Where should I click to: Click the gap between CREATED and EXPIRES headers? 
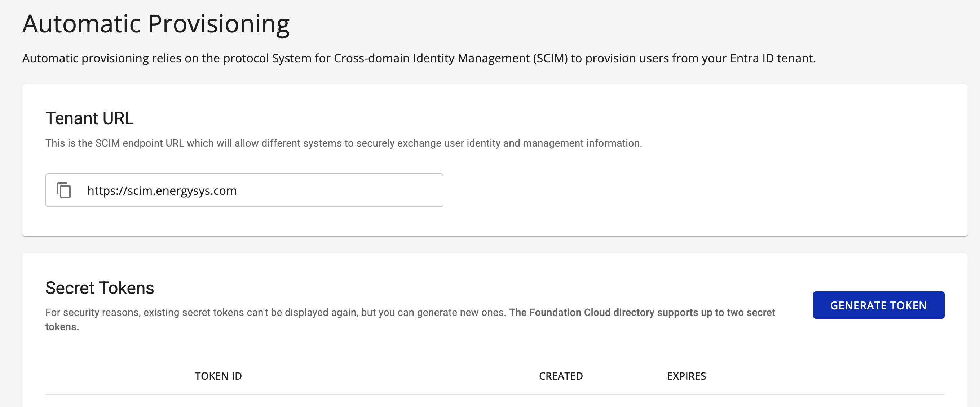625,376
